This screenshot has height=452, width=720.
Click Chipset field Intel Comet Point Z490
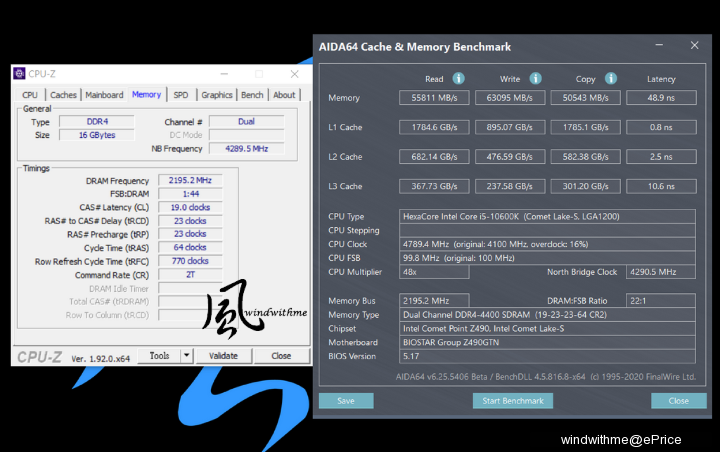pyautogui.click(x=547, y=328)
